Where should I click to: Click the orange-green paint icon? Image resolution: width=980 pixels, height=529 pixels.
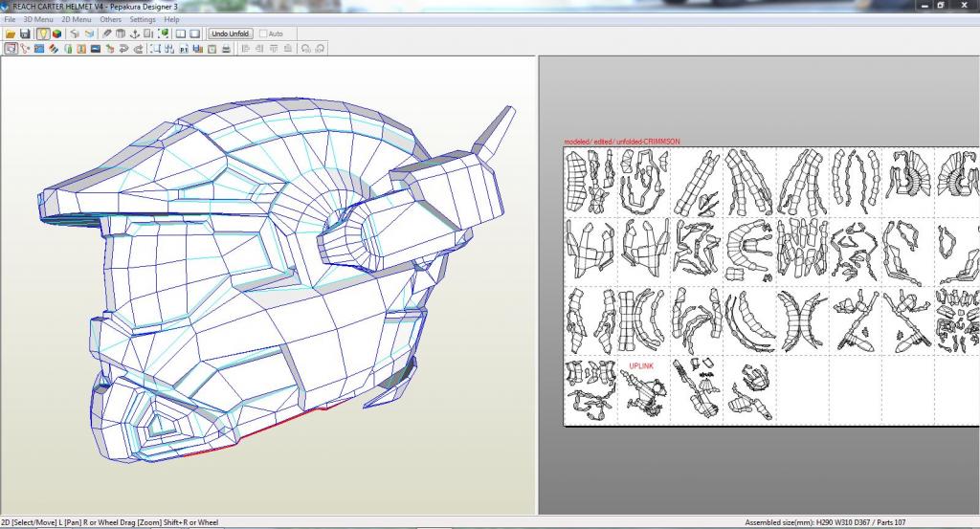pyautogui.click(x=110, y=48)
